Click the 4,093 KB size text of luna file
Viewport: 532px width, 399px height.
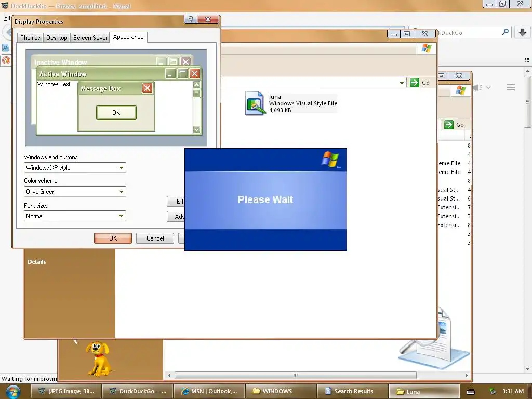click(x=280, y=110)
